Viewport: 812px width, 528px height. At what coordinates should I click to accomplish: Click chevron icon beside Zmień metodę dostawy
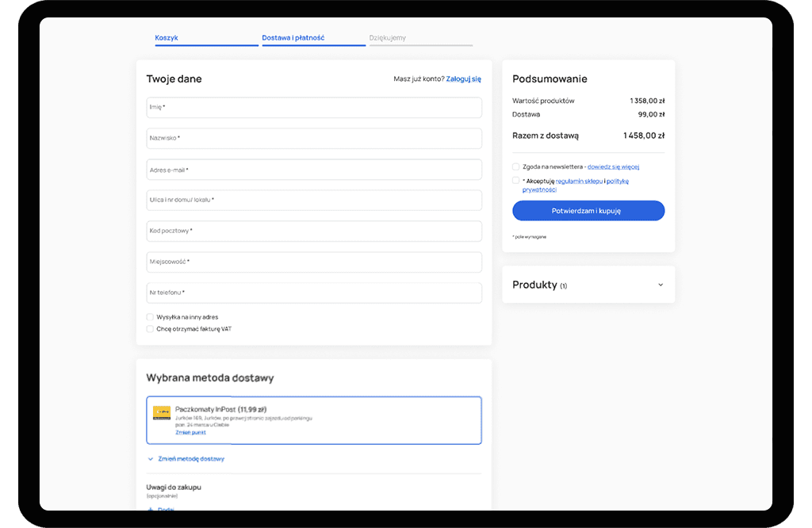point(151,459)
